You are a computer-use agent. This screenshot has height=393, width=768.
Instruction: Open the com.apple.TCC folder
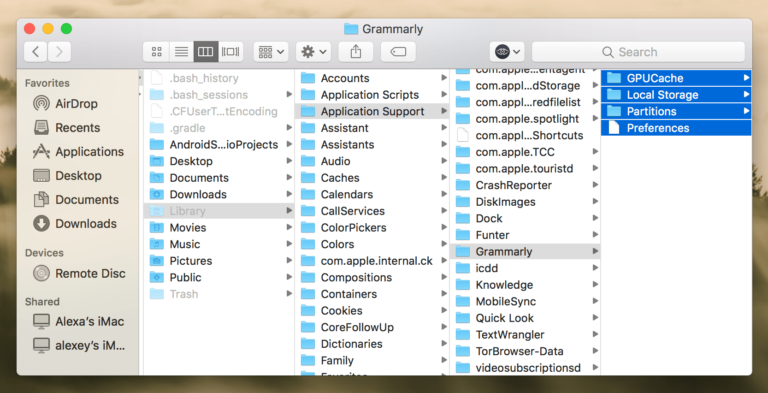[525, 152]
